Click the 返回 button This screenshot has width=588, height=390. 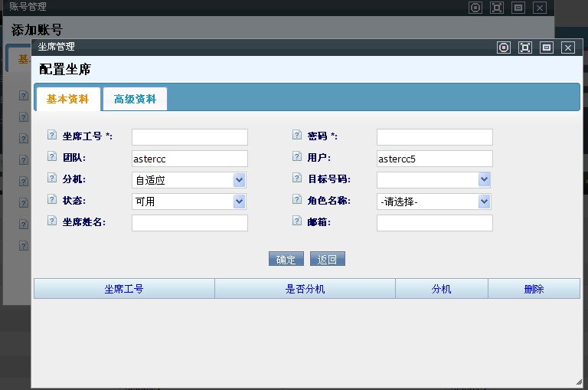(327, 260)
